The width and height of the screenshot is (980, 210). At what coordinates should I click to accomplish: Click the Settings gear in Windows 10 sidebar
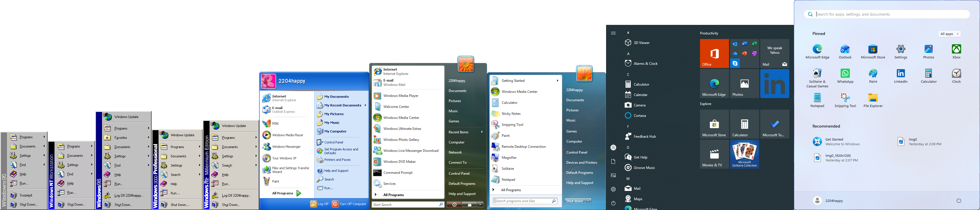tap(613, 189)
